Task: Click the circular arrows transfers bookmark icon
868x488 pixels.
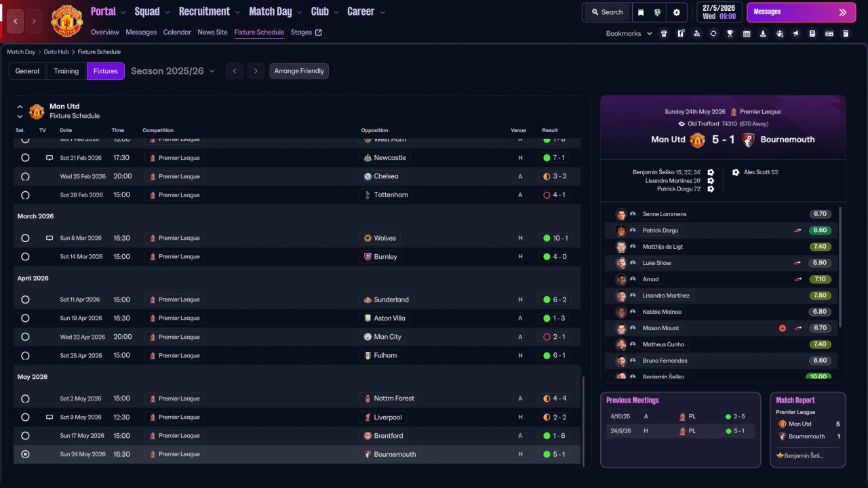Action: pos(713,33)
